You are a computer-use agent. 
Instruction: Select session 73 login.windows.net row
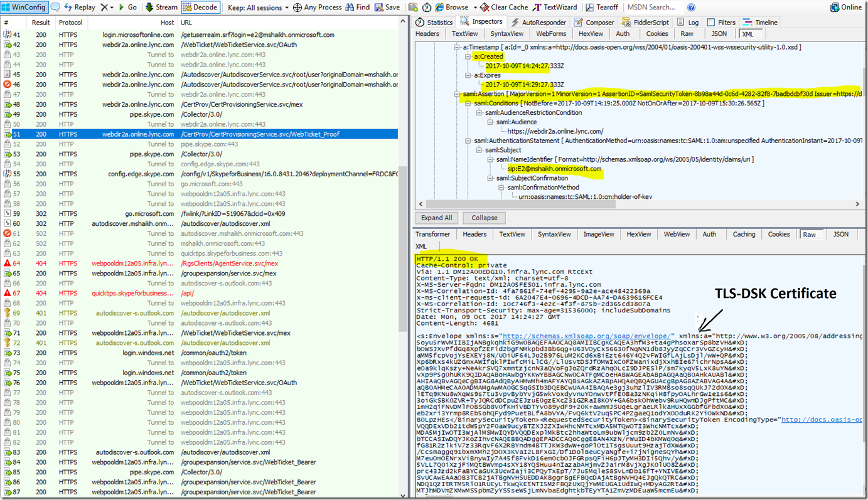200,353
